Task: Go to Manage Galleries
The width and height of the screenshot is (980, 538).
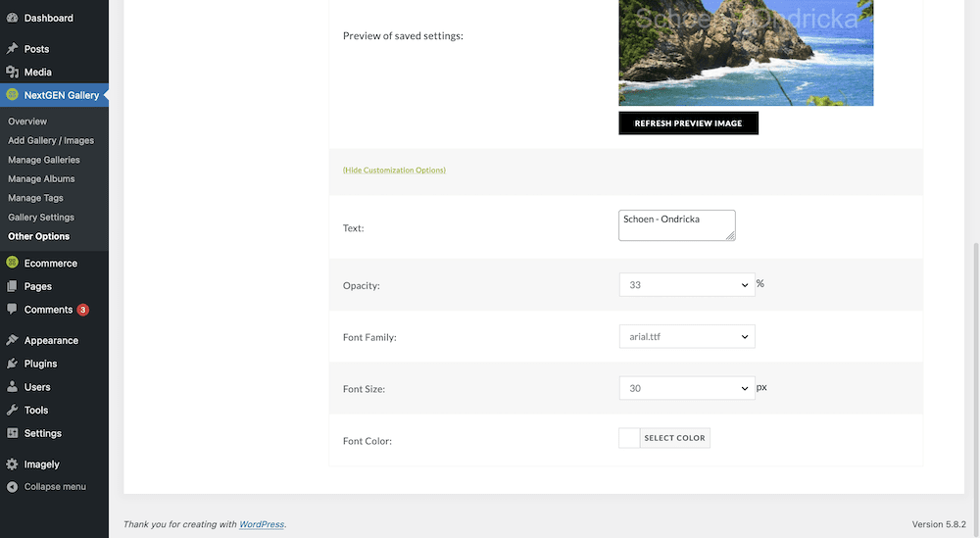Action: 44,160
